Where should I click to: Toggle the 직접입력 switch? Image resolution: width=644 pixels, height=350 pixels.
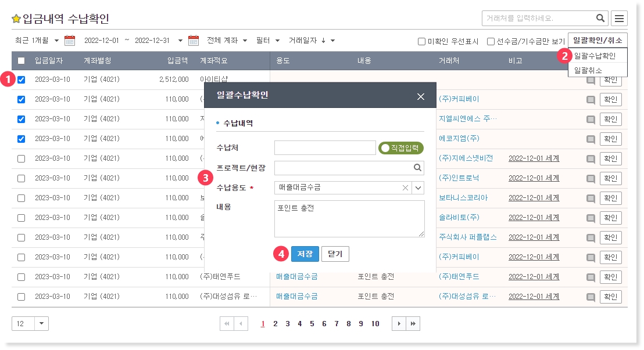coord(400,148)
